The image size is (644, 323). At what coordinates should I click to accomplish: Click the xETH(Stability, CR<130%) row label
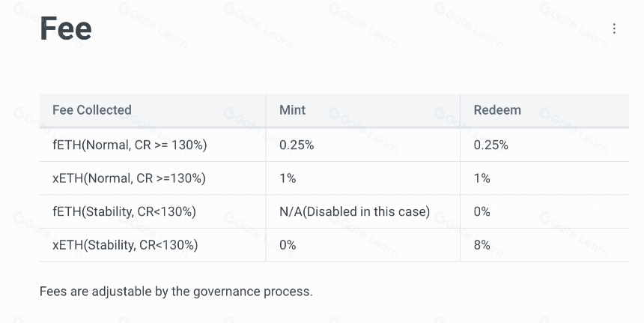tap(125, 245)
